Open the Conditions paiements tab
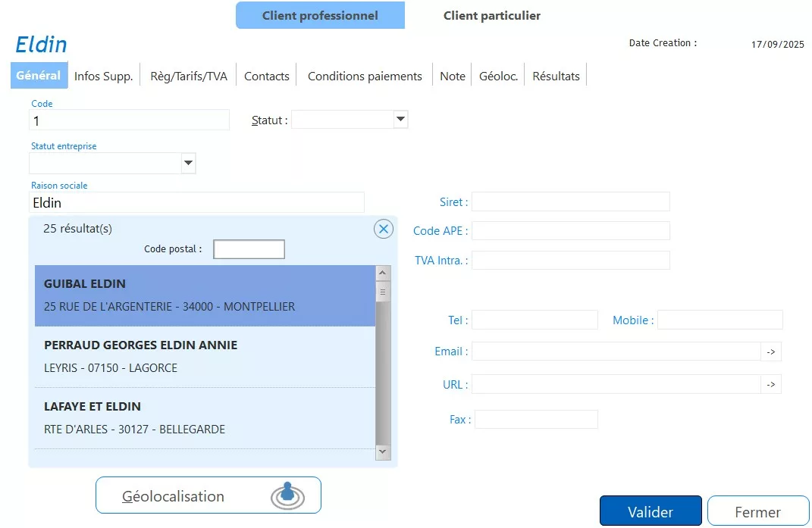This screenshot has height=528, width=812. point(365,76)
